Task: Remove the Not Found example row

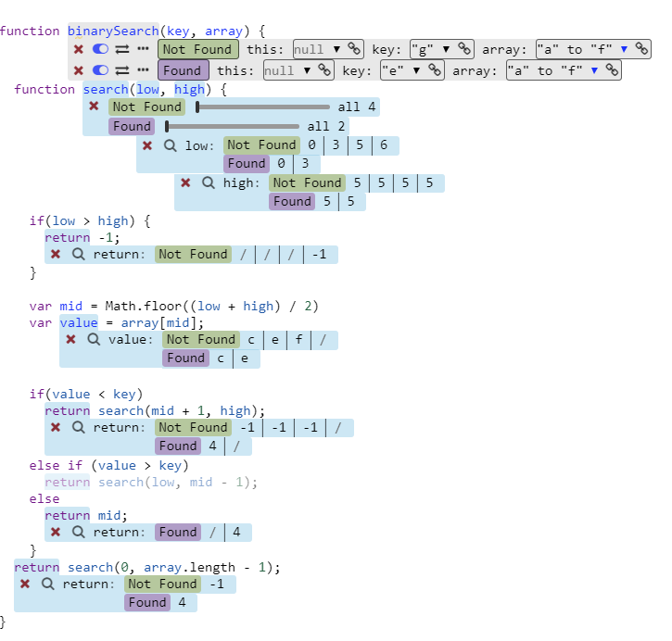Action: pyautogui.click(x=79, y=49)
